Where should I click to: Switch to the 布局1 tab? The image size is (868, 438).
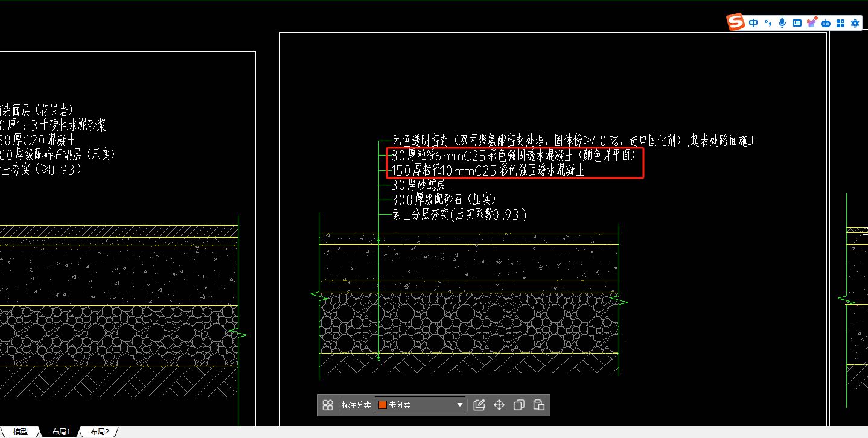pyautogui.click(x=61, y=432)
